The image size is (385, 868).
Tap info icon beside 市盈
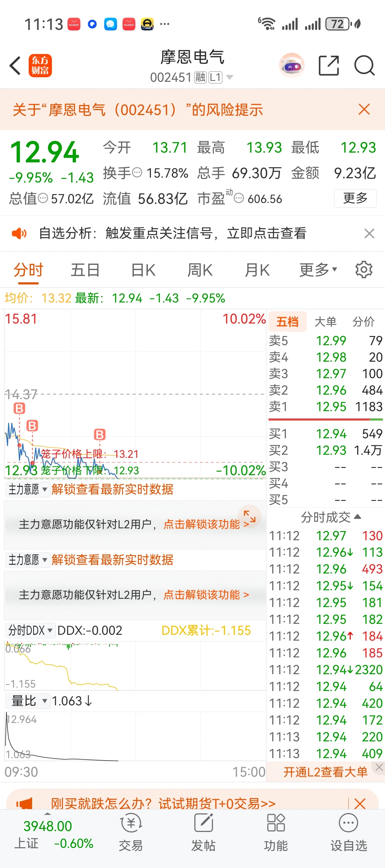[x=239, y=198]
